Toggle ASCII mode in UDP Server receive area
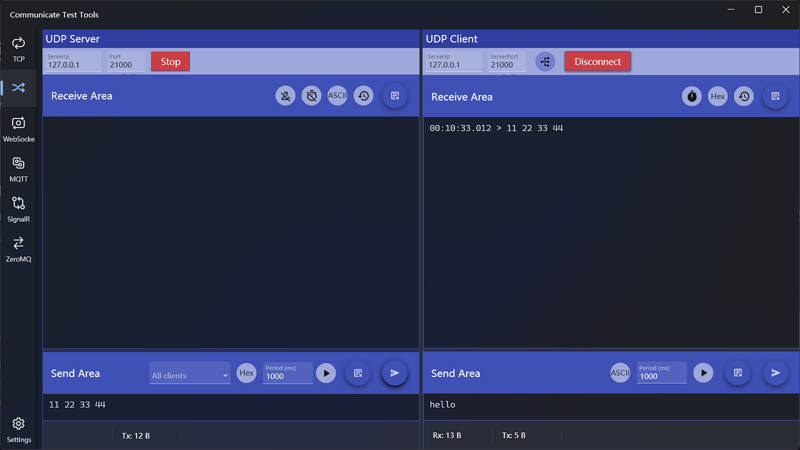 [337, 96]
